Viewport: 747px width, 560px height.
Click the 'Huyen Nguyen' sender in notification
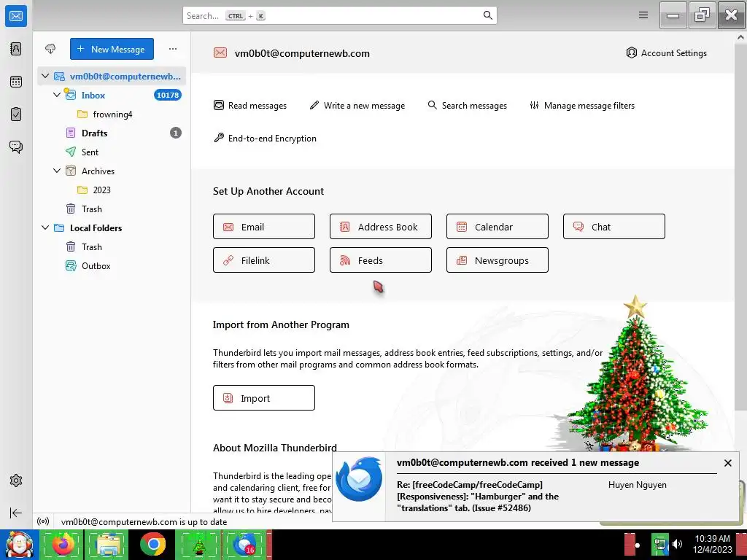click(x=638, y=485)
